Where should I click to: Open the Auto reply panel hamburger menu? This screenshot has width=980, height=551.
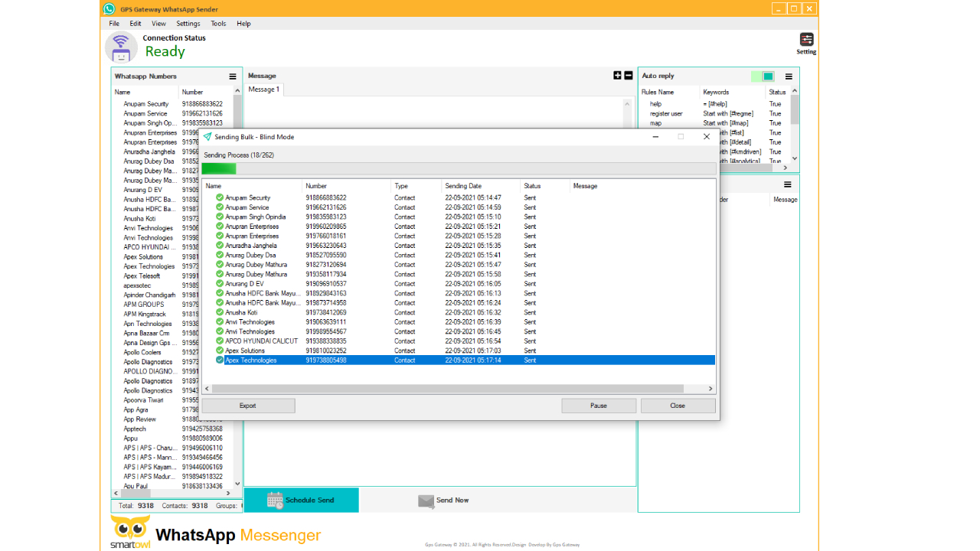pyautogui.click(x=788, y=76)
